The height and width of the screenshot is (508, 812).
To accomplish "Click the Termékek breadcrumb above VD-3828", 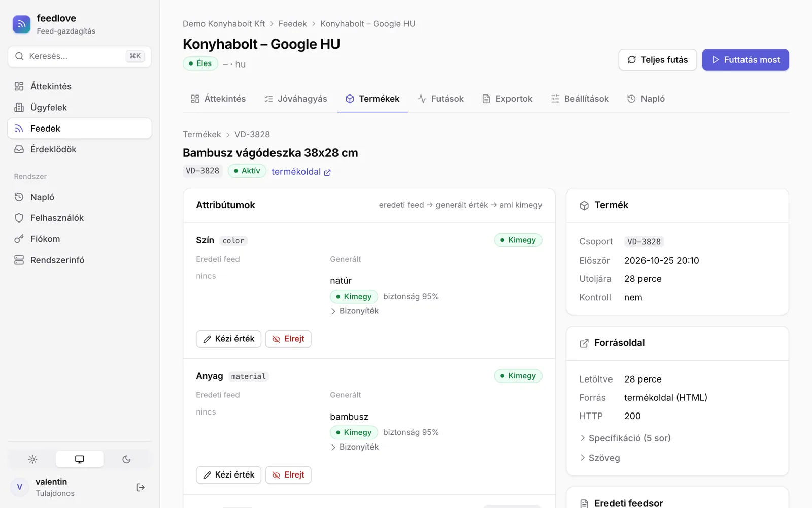I will pos(202,134).
